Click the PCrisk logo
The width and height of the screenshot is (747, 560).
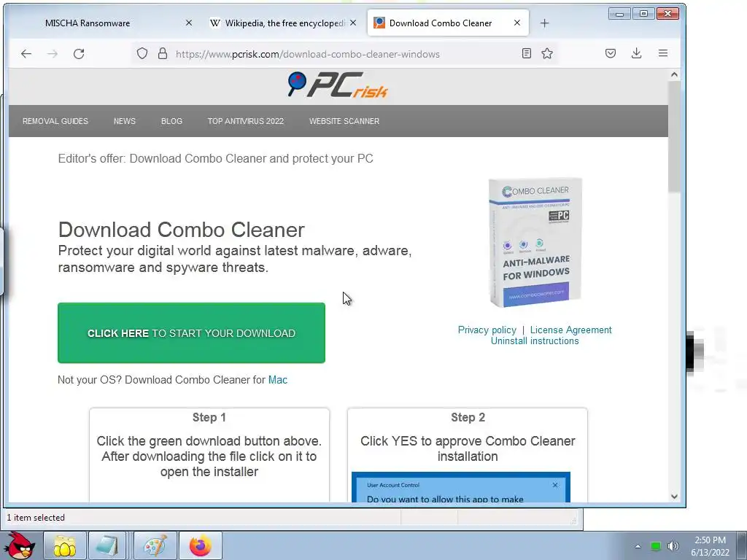338,85
